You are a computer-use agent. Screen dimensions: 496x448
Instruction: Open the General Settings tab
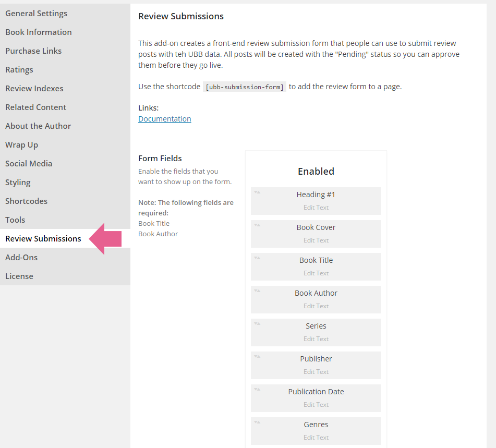[65, 13]
